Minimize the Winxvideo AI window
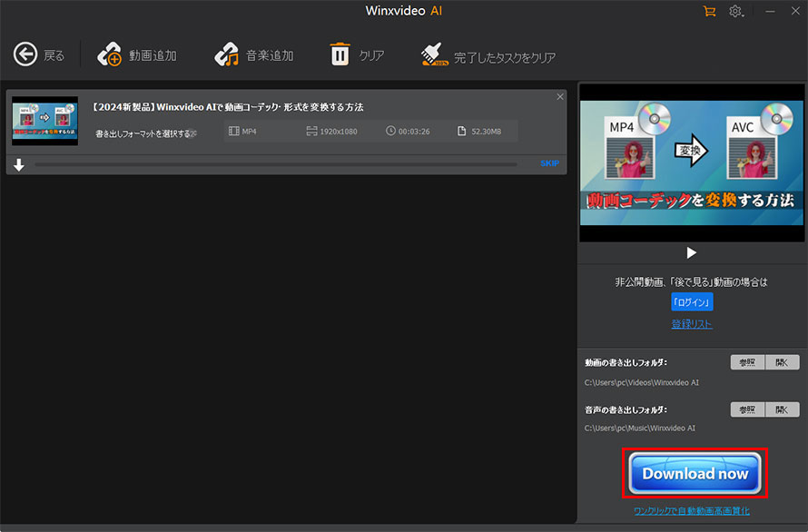The width and height of the screenshot is (808, 532). (770, 11)
